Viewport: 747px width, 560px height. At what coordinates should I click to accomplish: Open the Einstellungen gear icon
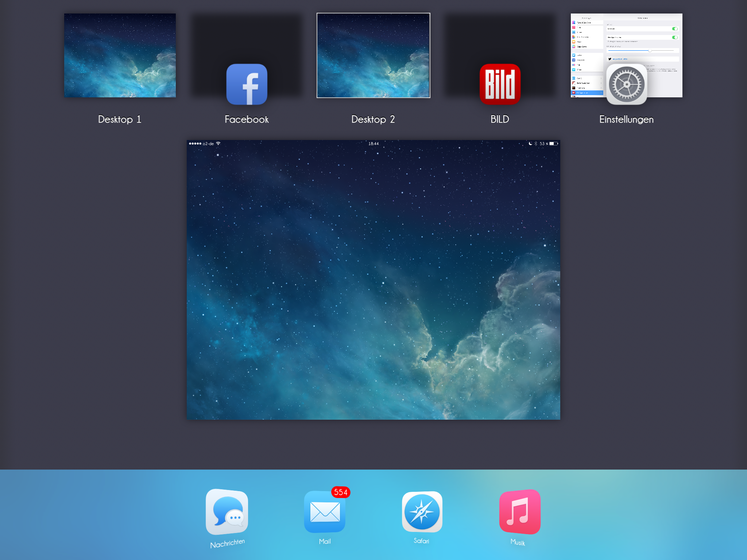[626, 84]
